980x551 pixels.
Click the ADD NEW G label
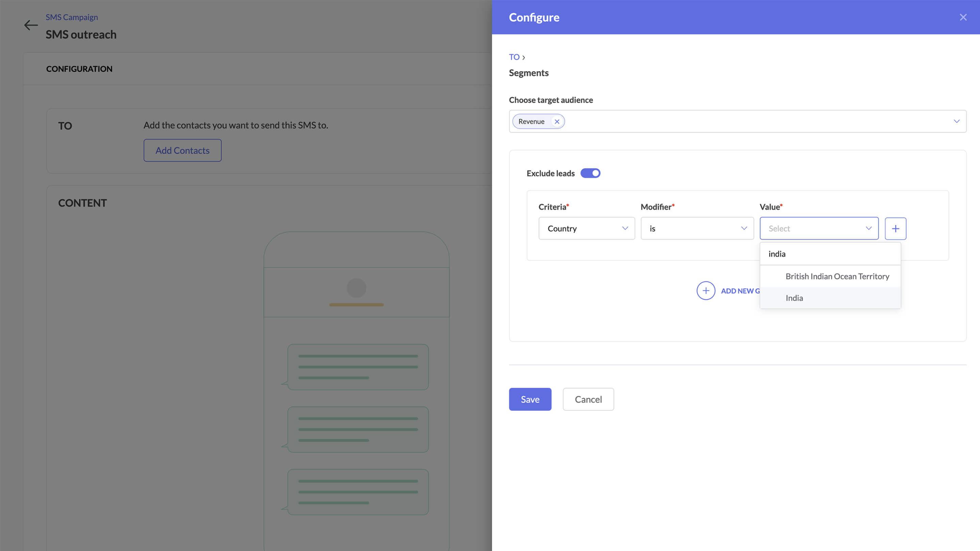click(740, 291)
